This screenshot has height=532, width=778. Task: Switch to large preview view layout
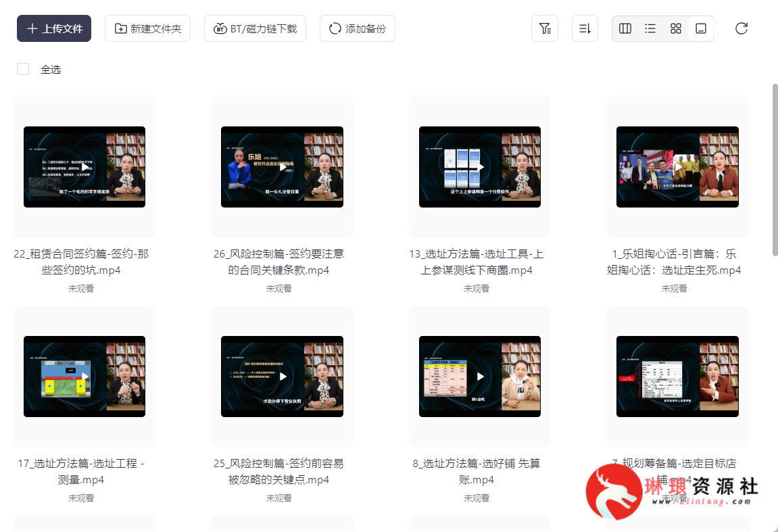tap(701, 28)
